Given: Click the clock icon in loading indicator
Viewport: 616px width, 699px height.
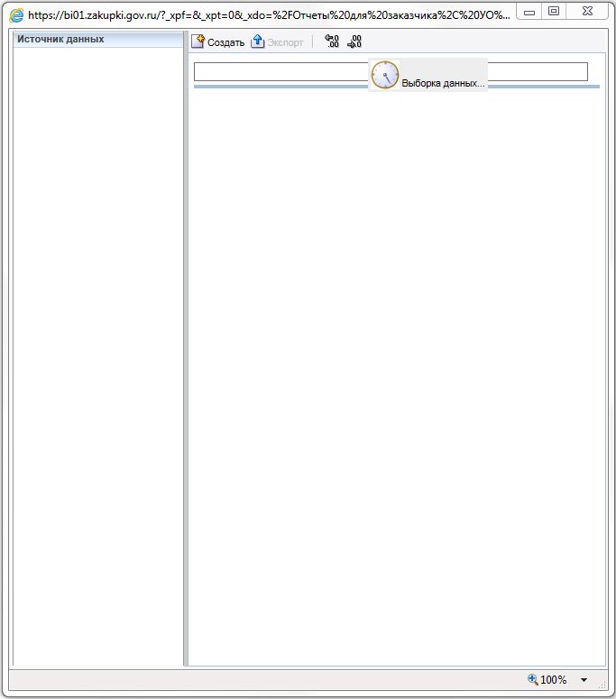Looking at the screenshot, I should (x=385, y=75).
